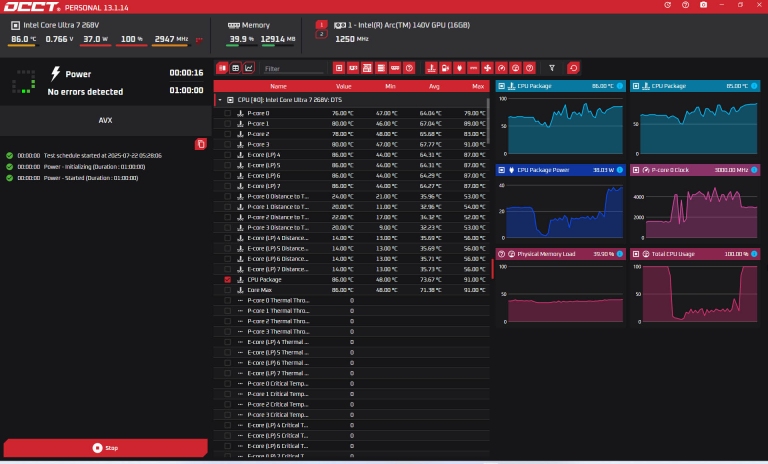Select the P-core 0 Distance to TjMax row
This screenshot has width=768, height=464.
pyautogui.click(x=352, y=196)
